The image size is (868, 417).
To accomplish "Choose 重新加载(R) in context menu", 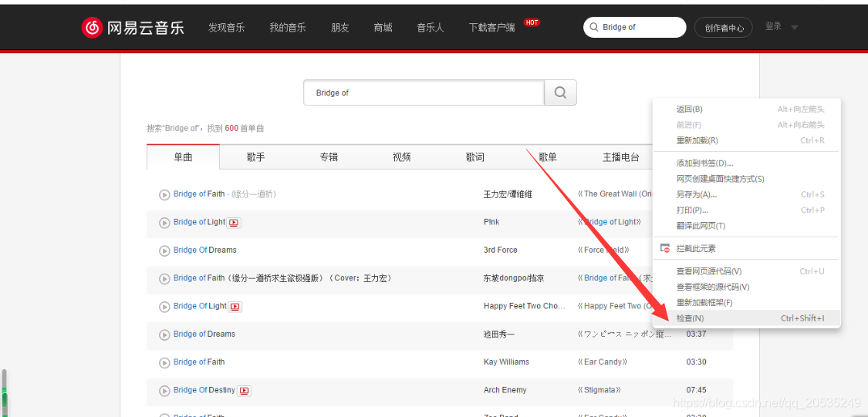I will pos(746,140).
